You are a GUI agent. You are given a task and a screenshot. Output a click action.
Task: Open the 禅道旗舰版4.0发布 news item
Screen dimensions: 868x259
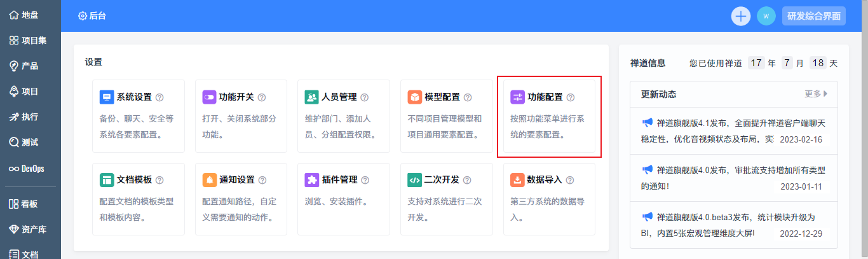pos(733,178)
